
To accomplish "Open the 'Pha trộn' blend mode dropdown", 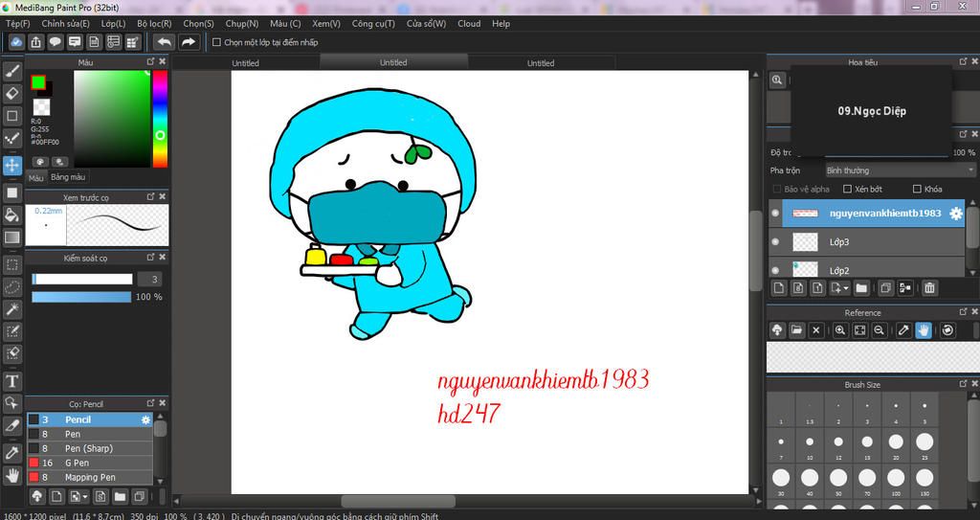I will [900, 170].
